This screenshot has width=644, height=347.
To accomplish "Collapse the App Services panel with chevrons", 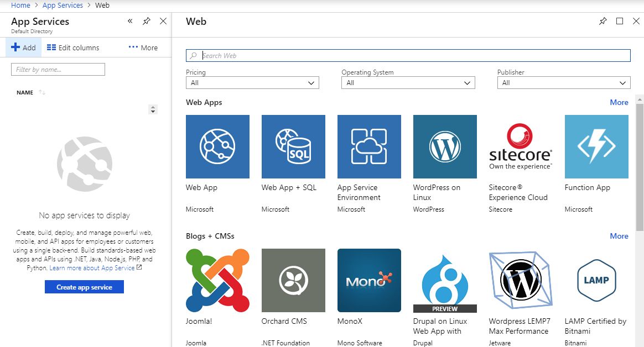I will 130,21.
